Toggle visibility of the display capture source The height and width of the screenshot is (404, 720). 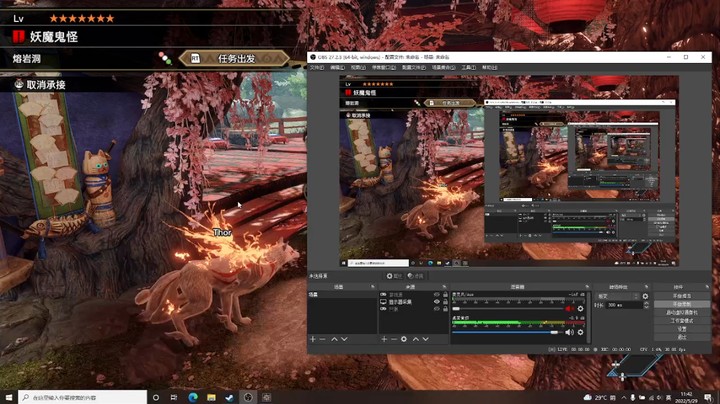437,302
